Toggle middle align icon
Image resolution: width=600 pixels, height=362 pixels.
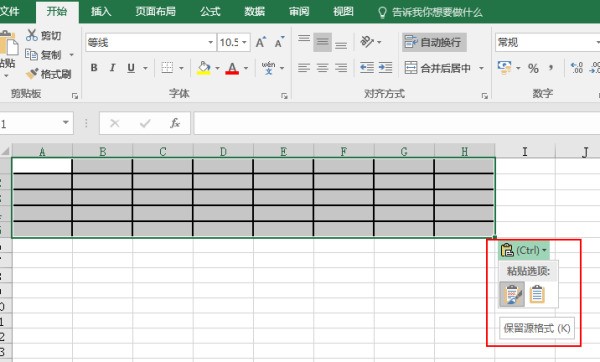click(x=322, y=42)
